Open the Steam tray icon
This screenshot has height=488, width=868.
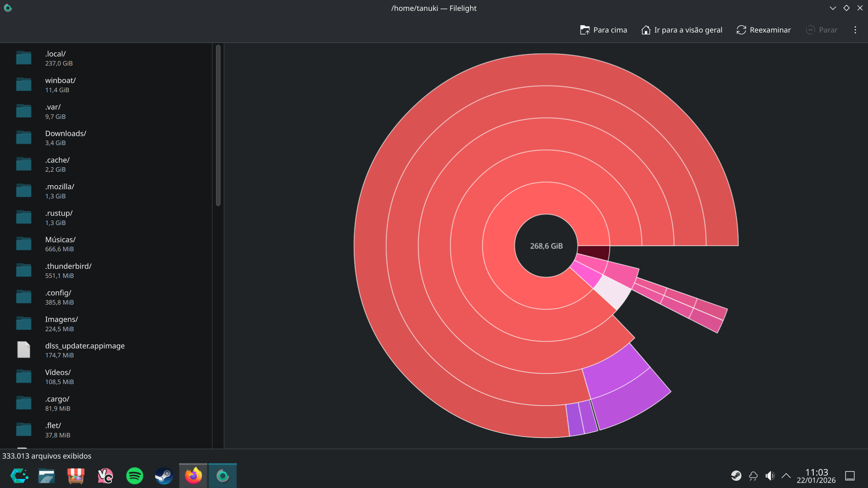[x=736, y=476]
